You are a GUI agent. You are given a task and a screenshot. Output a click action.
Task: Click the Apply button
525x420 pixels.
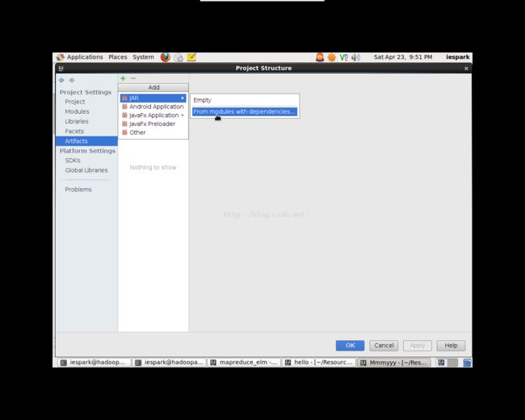pyautogui.click(x=418, y=346)
